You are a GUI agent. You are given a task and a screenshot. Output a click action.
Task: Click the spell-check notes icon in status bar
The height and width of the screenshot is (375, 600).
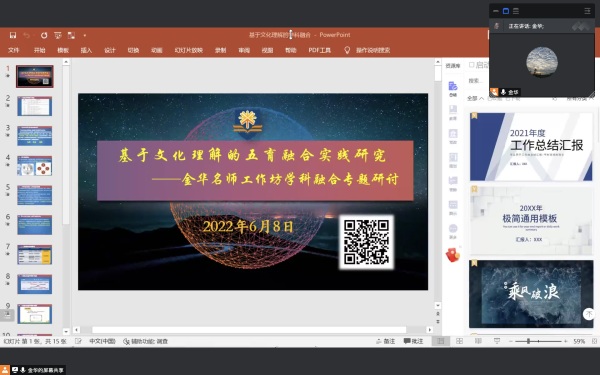[78, 341]
